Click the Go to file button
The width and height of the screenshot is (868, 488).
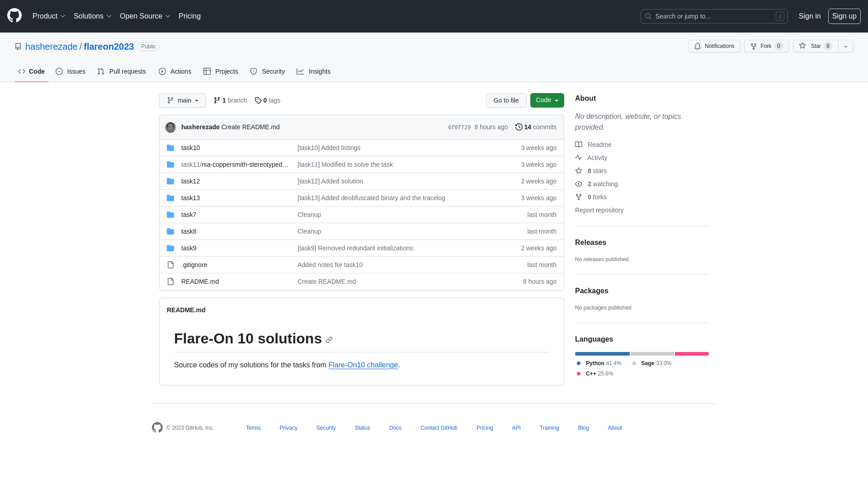point(506,100)
